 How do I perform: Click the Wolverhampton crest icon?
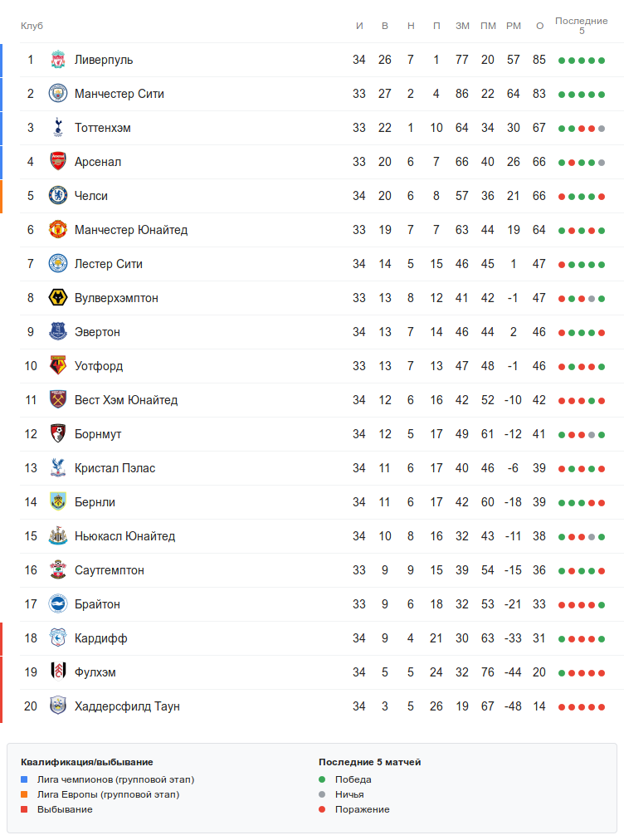(x=57, y=298)
